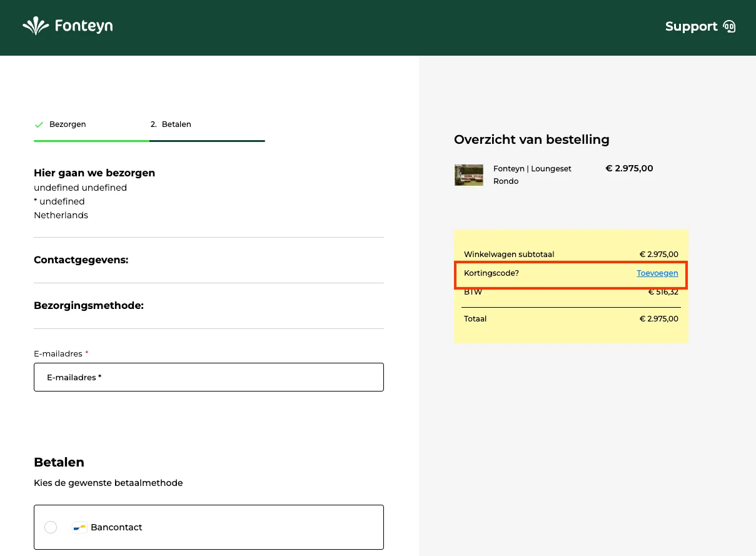
Task: Click the Kortingscode? label in yellow summary
Action: pos(491,273)
